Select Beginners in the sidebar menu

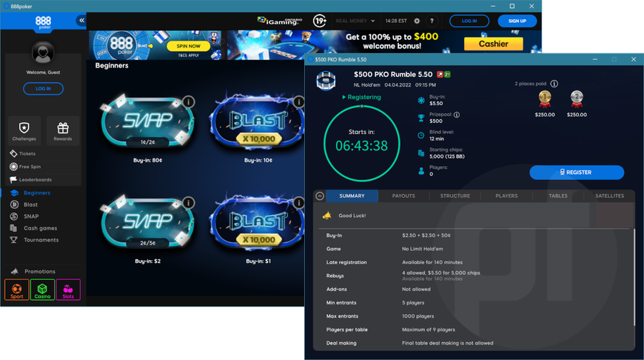(37, 193)
